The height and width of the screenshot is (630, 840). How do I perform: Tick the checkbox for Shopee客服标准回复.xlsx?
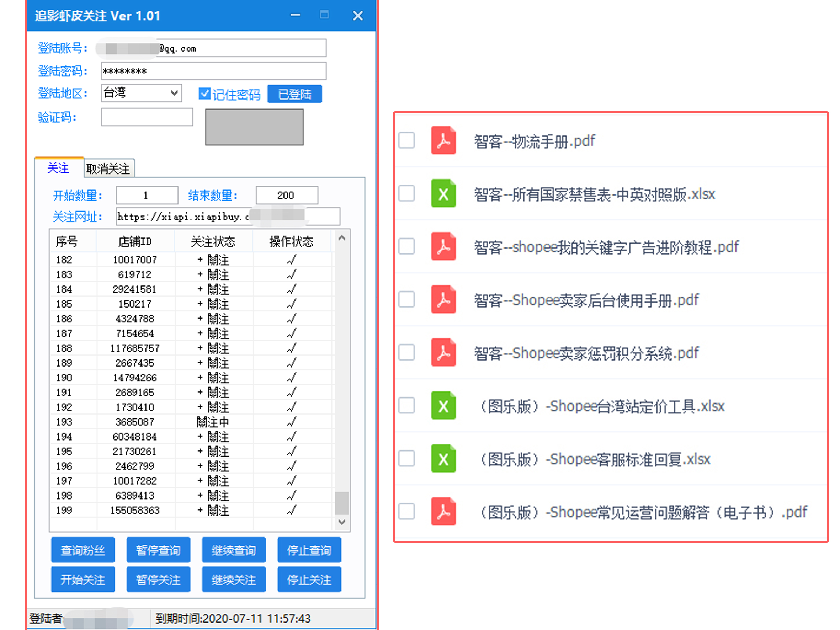point(406,458)
